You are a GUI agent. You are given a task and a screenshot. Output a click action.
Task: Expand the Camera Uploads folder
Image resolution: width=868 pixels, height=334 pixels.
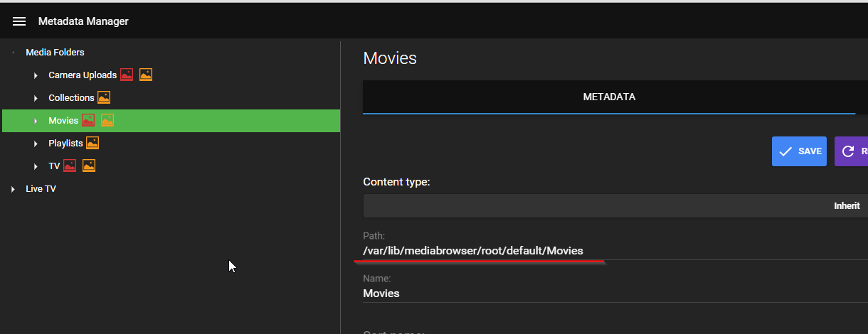coord(36,75)
